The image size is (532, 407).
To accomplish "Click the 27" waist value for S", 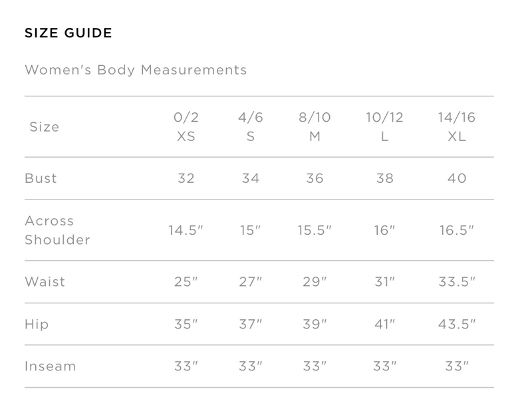I will tap(251, 282).
